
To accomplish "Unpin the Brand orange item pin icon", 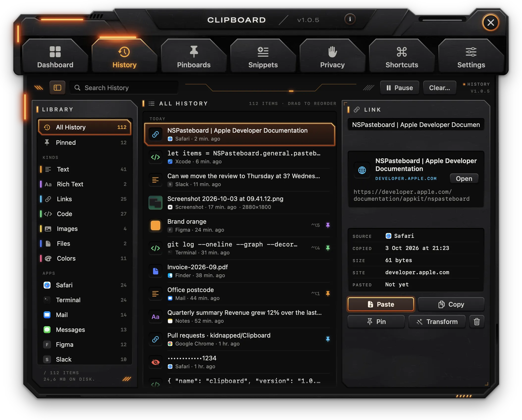I will [328, 225].
